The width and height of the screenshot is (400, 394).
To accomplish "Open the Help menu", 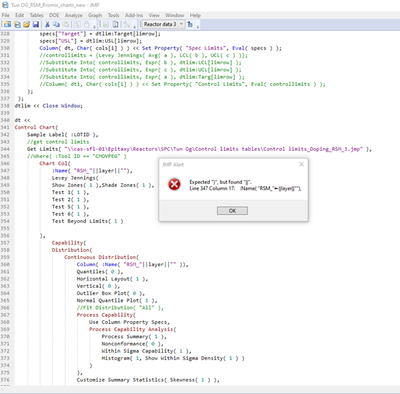I will (x=195, y=15).
